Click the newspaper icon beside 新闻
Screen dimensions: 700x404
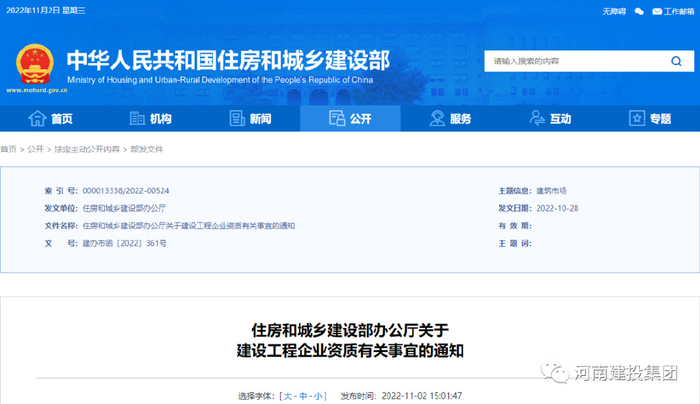(x=237, y=118)
